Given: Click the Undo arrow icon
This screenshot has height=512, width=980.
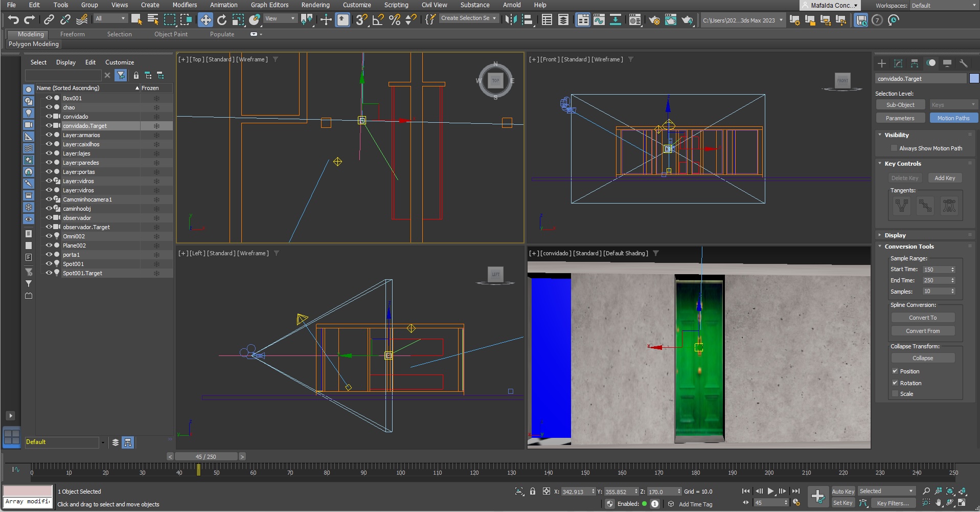Looking at the screenshot, I should click(x=13, y=20).
